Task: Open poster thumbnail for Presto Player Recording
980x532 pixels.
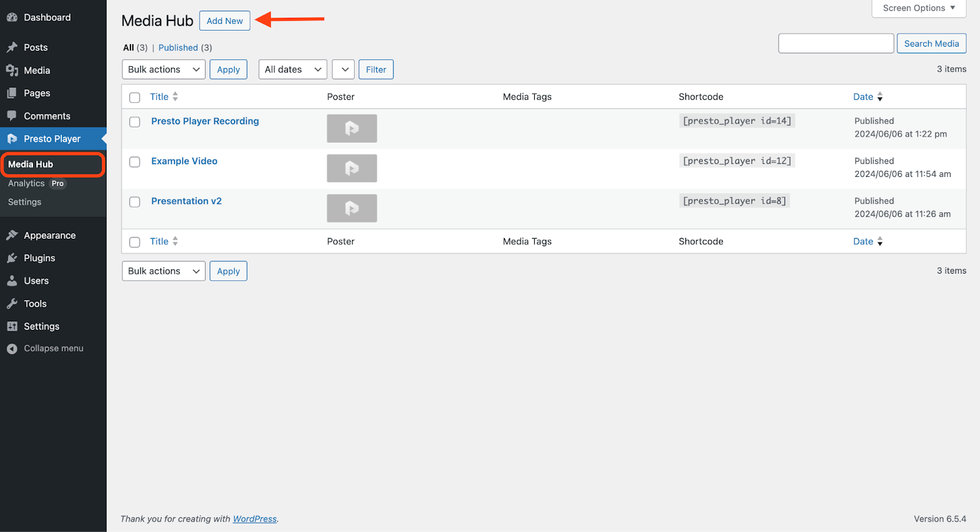Action: coord(352,129)
